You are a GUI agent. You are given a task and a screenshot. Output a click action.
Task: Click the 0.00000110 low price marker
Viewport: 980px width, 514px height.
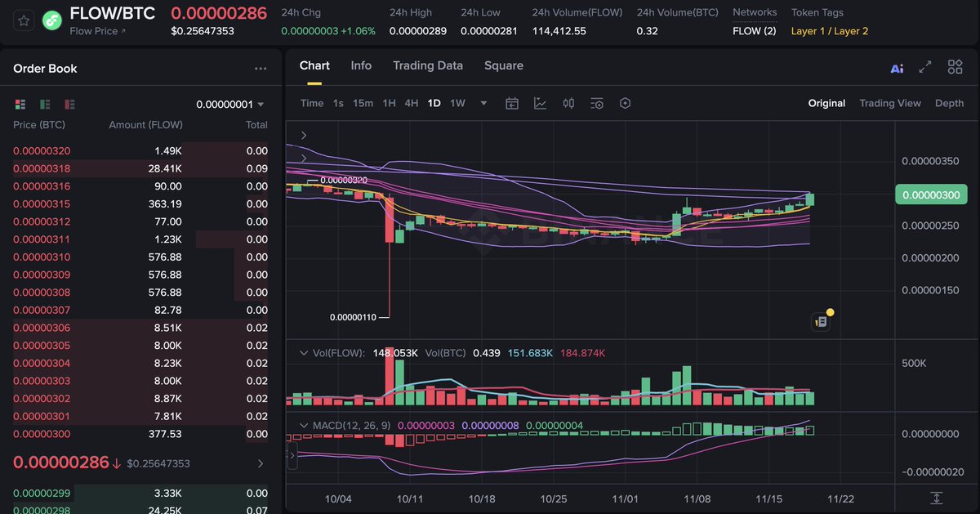(353, 316)
